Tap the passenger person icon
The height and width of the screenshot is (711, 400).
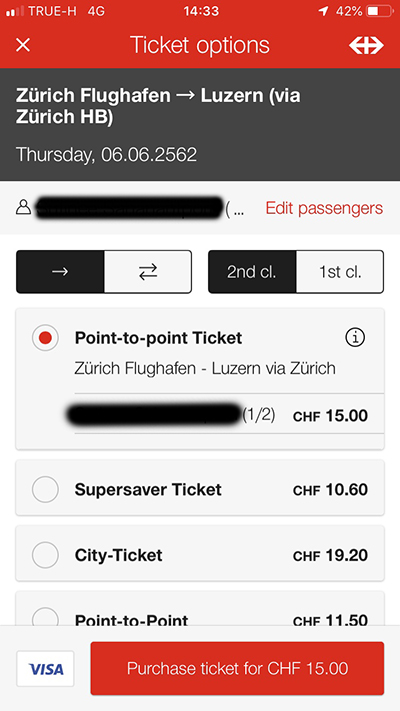click(23, 209)
